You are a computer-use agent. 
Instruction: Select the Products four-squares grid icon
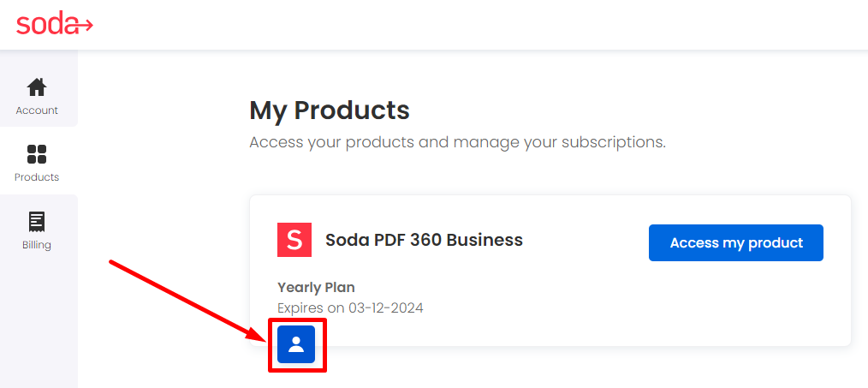[37, 154]
